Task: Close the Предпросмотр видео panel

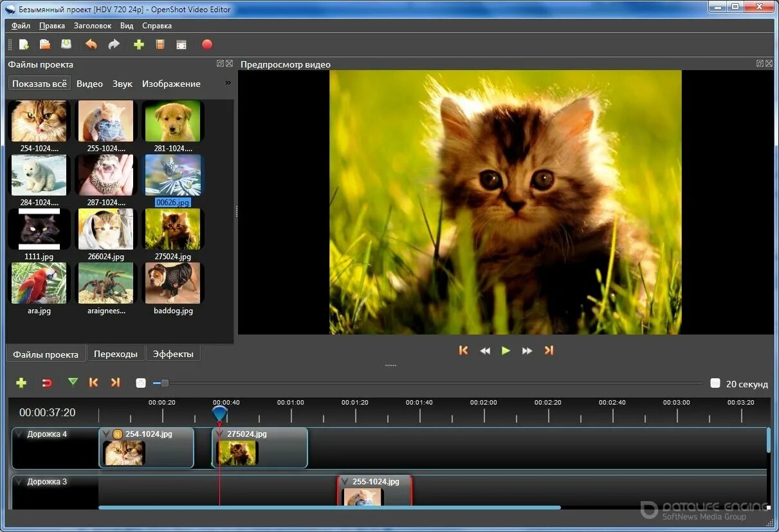Action: pos(769,64)
